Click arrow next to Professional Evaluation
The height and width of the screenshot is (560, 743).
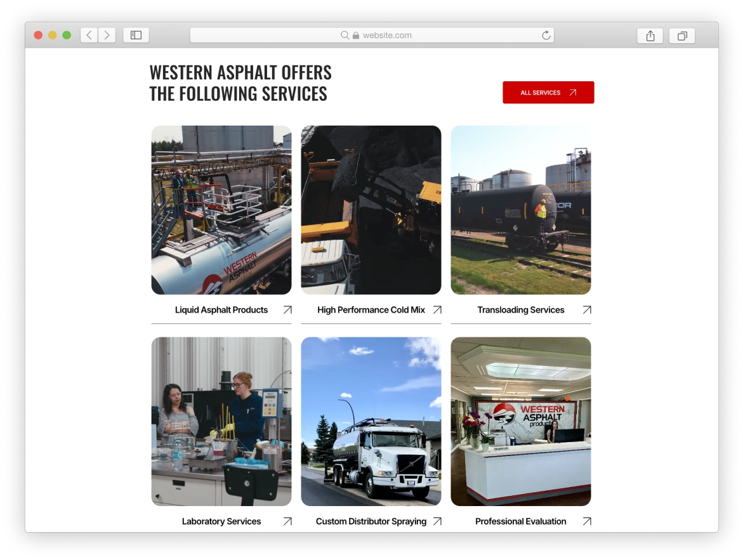coord(587,521)
